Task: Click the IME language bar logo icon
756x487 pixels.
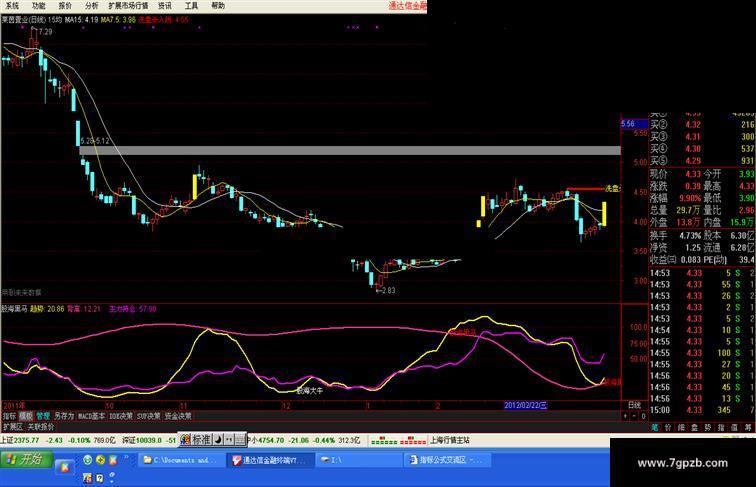Action: click(186, 440)
